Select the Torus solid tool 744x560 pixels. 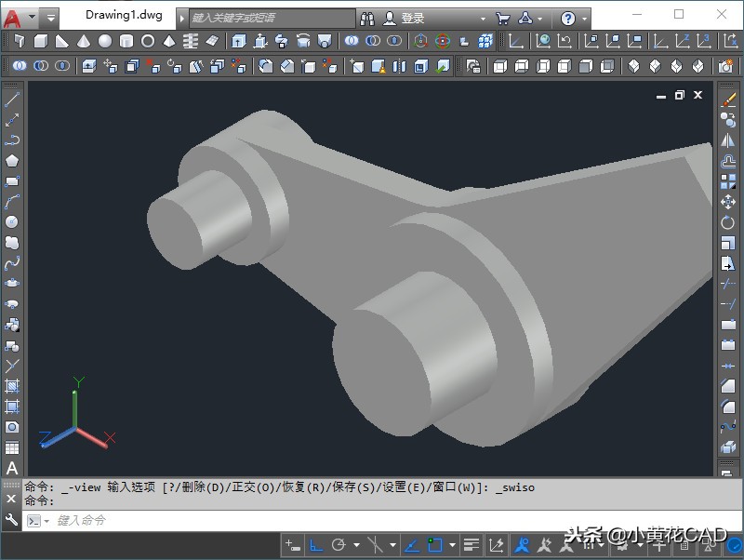[x=148, y=41]
